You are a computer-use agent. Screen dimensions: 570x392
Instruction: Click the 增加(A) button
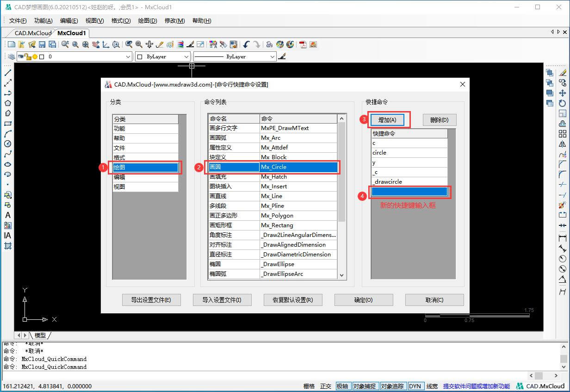387,120
